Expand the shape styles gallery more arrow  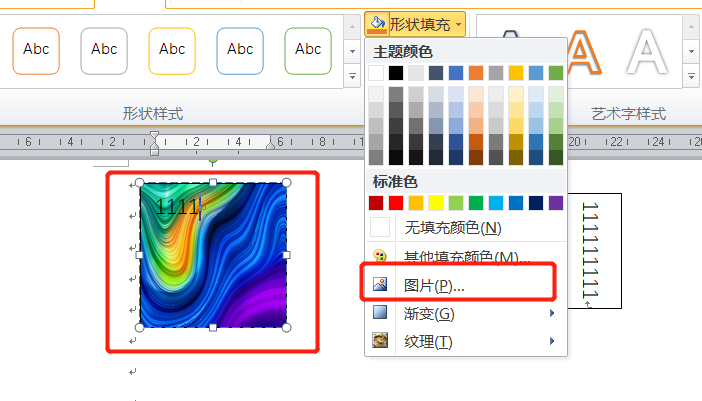(351, 77)
